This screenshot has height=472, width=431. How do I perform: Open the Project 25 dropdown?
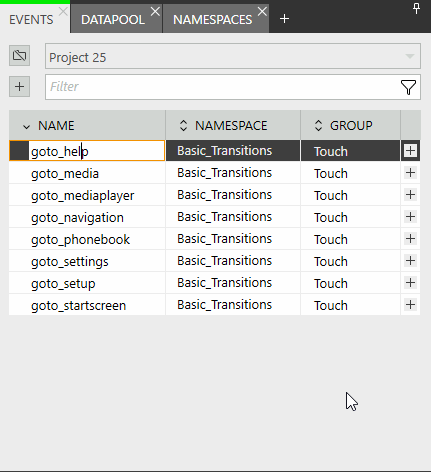point(233,56)
